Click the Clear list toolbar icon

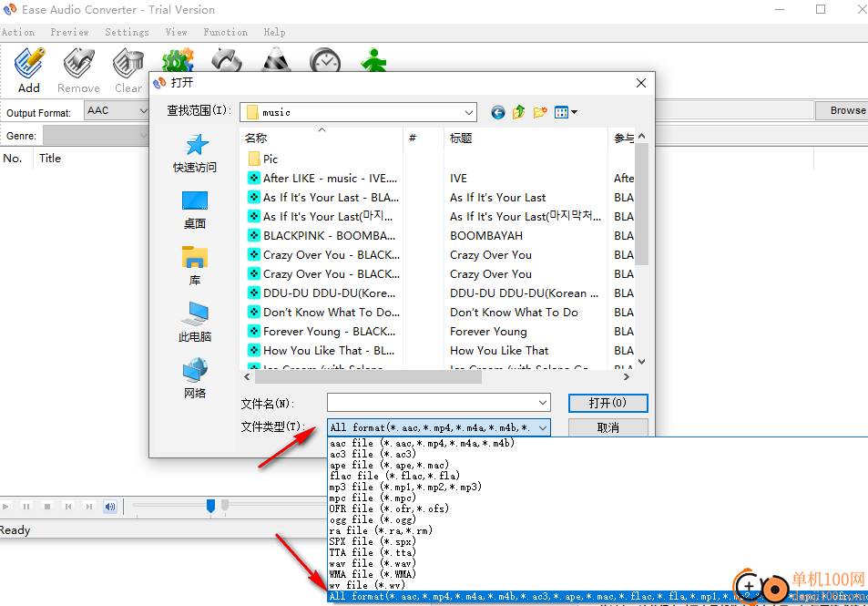[128, 70]
